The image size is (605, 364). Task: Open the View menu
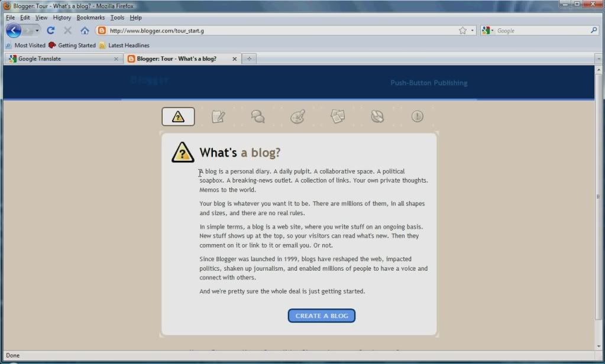(41, 17)
